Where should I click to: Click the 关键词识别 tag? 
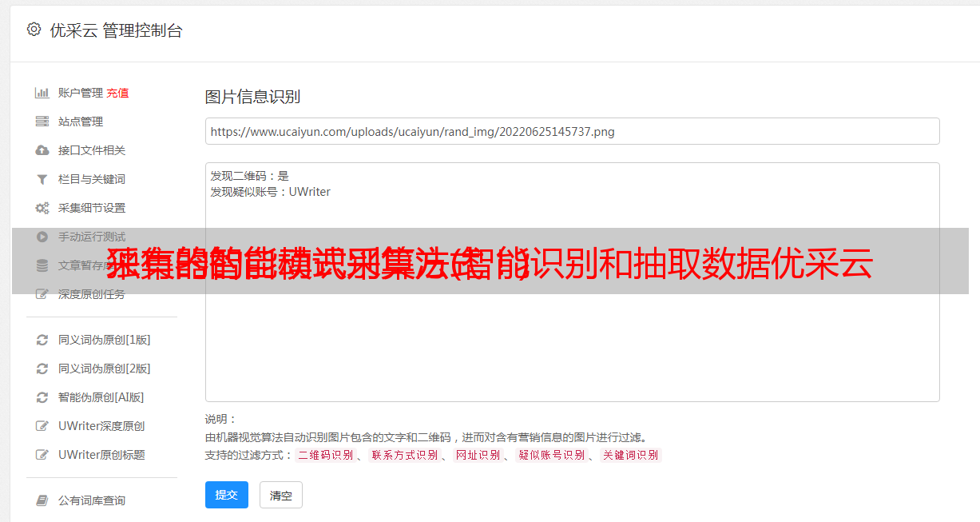[631, 455]
